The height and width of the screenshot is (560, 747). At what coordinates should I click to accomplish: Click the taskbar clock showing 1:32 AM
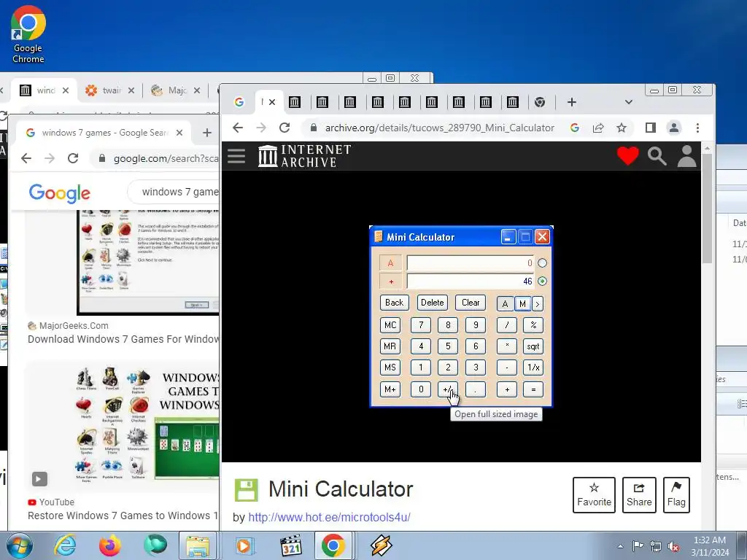coord(710,545)
